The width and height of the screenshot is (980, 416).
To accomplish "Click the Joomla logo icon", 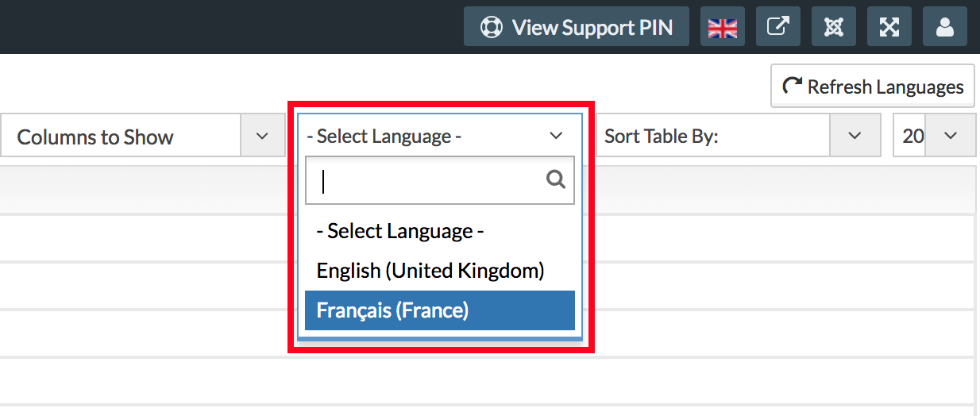I will (x=833, y=27).
